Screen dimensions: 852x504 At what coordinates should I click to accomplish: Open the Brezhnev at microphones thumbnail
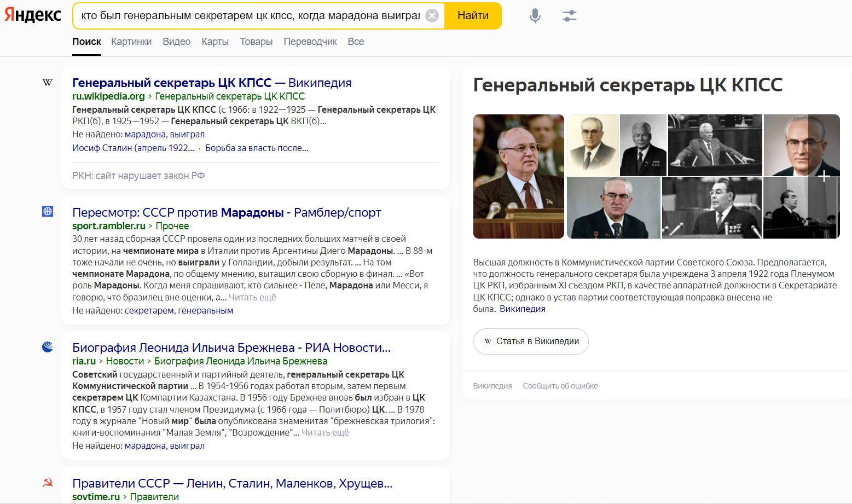(712, 208)
